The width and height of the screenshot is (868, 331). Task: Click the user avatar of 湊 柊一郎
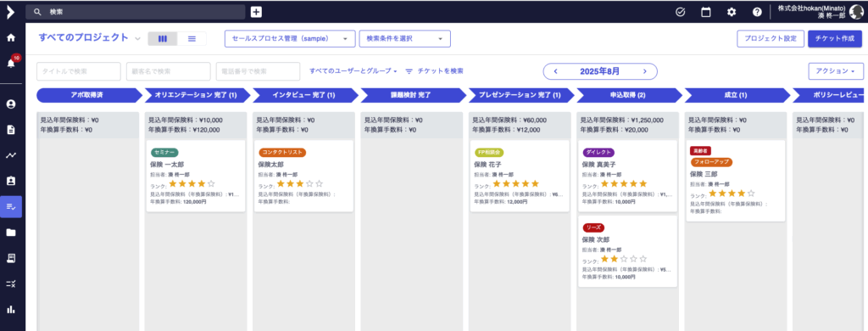(856, 12)
